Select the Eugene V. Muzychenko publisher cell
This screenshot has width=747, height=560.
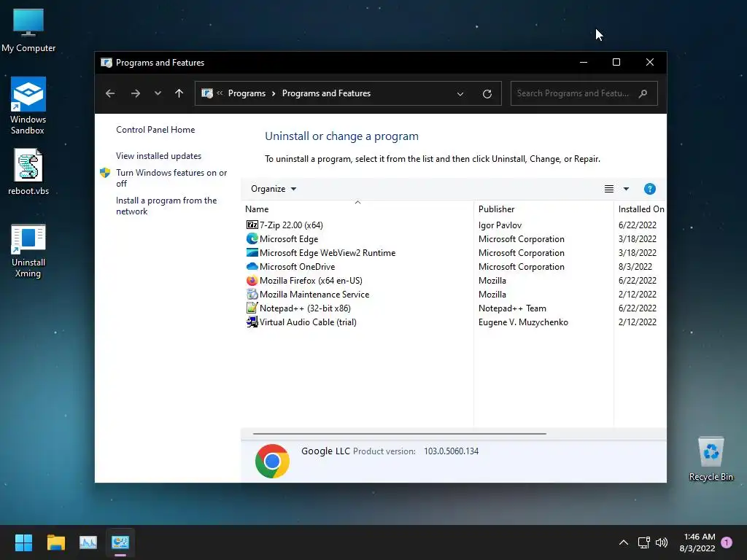pyautogui.click(x=523, y=322)
